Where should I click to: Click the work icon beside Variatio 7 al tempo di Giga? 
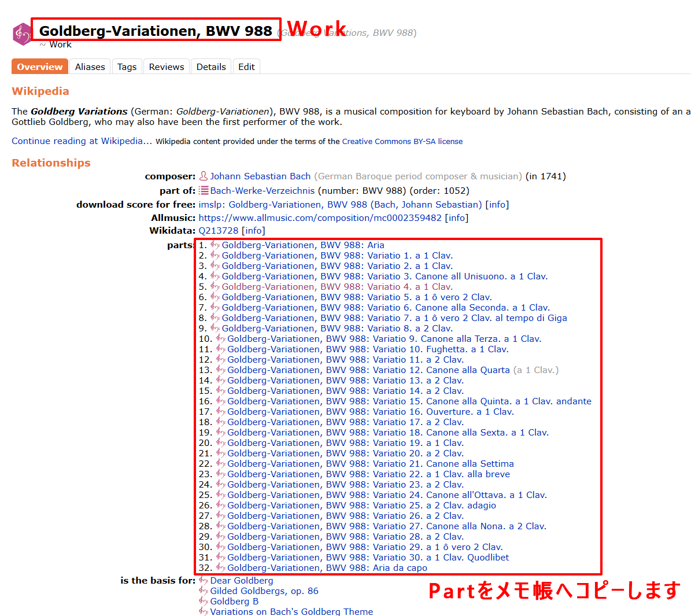point(215,318)
